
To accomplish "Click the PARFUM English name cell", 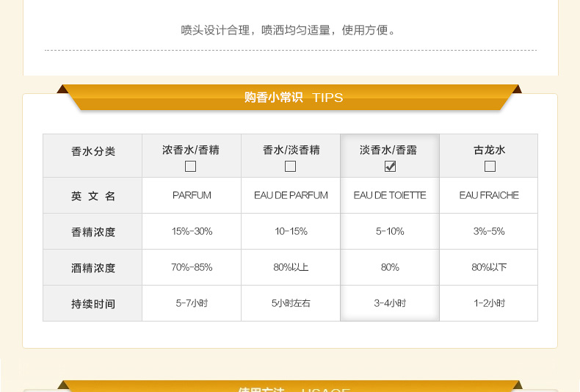I will tap(192, 195).
